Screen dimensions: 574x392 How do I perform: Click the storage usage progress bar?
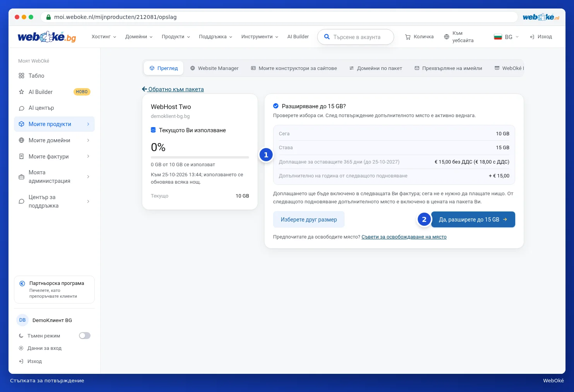(200, 157)
